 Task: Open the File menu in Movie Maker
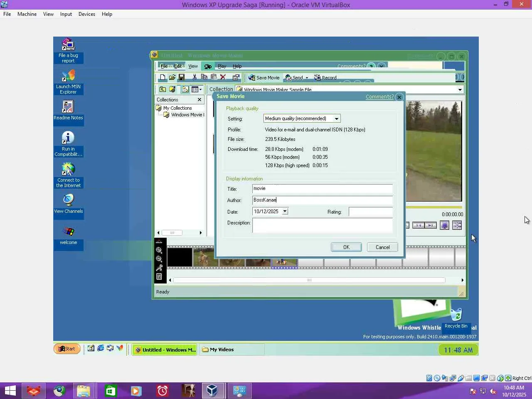pyautogui.click(x=164, y=66)
